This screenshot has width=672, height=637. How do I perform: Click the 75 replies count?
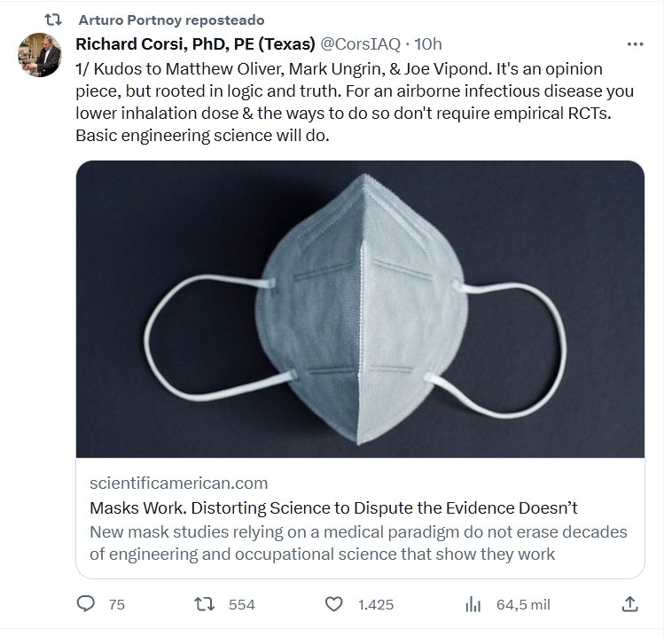point(116,604)
